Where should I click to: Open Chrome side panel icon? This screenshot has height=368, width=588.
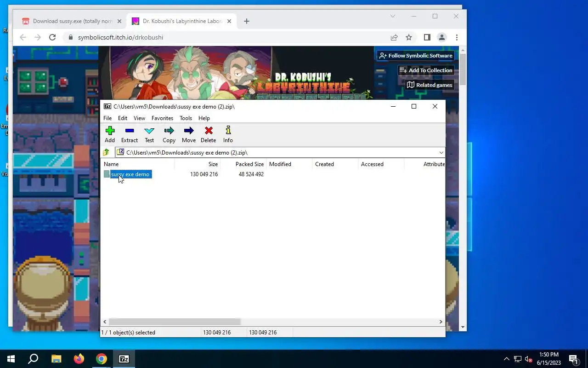pyautogui.click(x=427, y=37)
